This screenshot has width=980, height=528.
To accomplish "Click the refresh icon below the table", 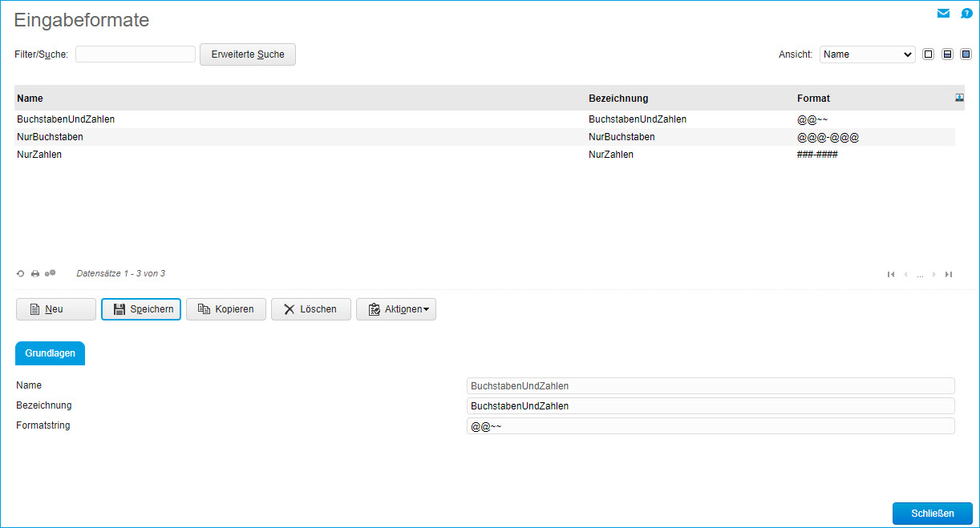I will [x=21, y=274].
